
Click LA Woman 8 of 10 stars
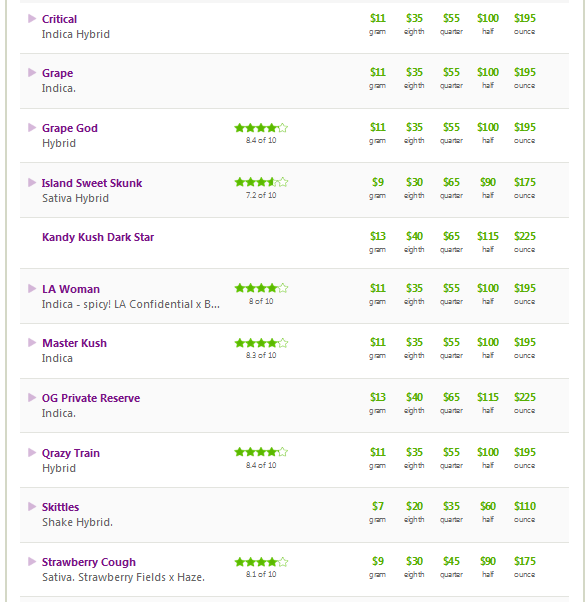point(261,288)
